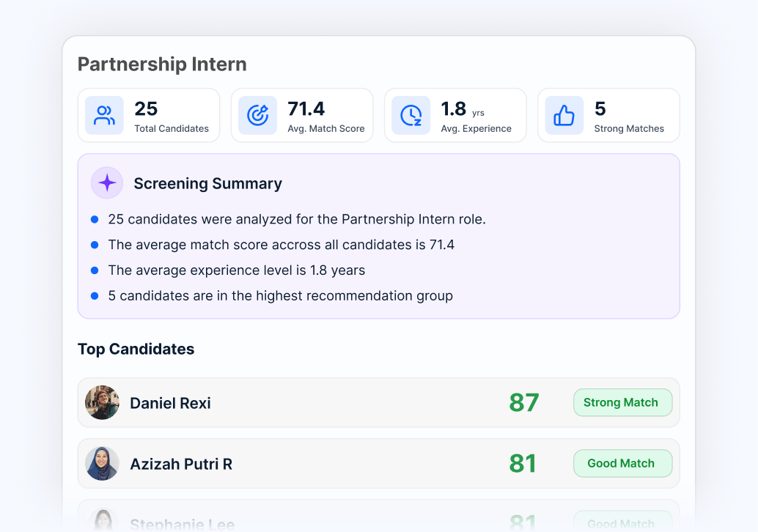Click the Good Match badge for Azizah Putri R

[x=622, y=463]
